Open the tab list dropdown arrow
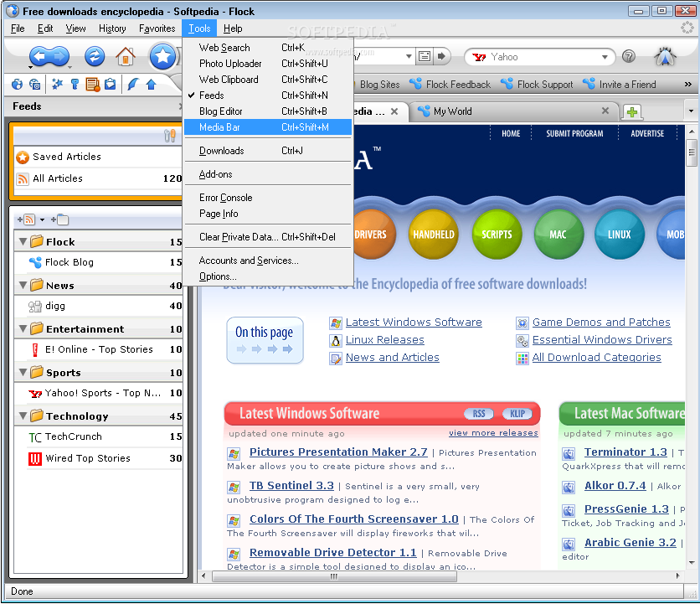The image size is (700, 604). coord(691,111)
